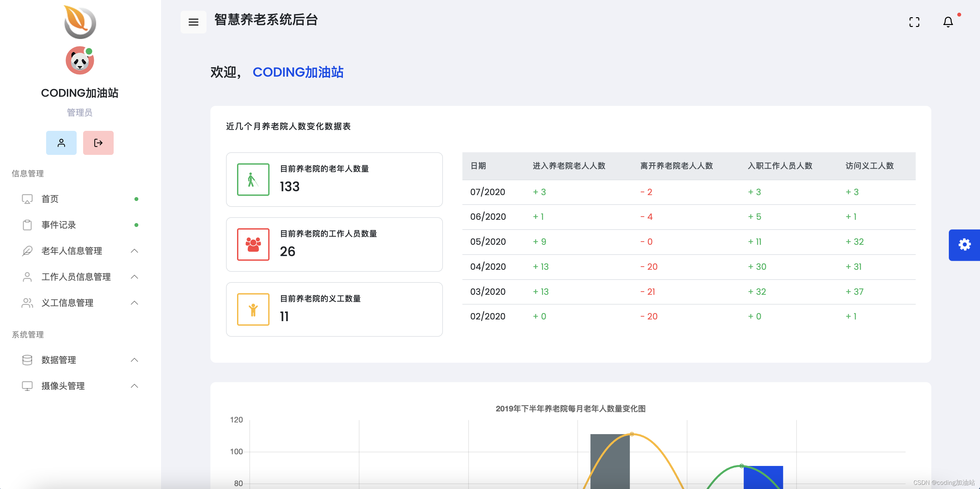Click the panda avatar image
This screenshot has width=980, height=489.
pos(80,60)
